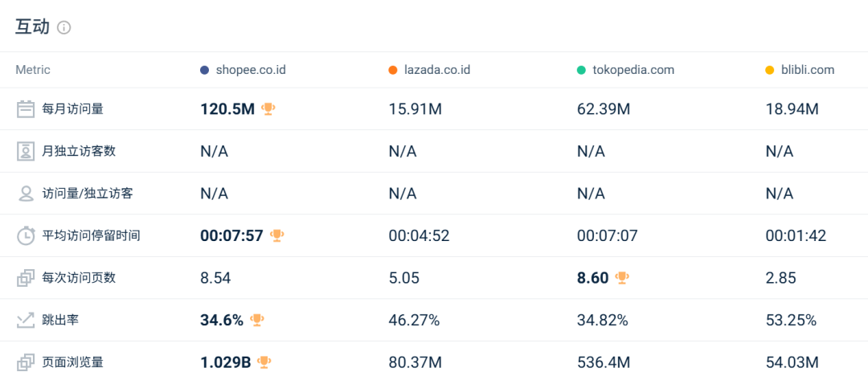Click the yellow dot for blibli.com
This screenshot has width=868, height=380.
point(769,70)
